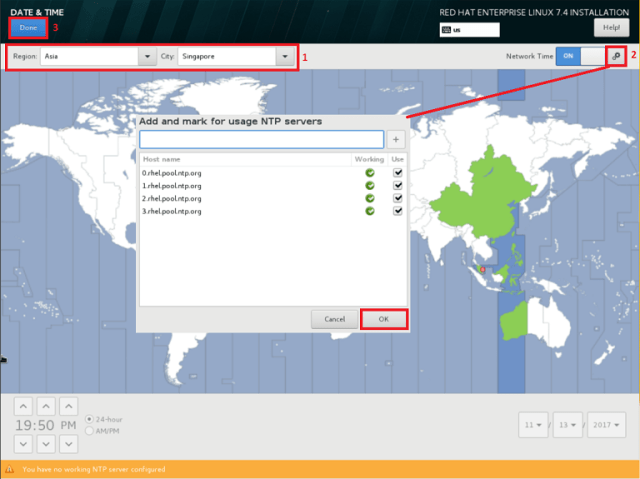This screenshot has height=479, width=640.
Task: Uncheck Use for 1.rhel.pool.ntp.org
Action: click(x=398, y=185)
